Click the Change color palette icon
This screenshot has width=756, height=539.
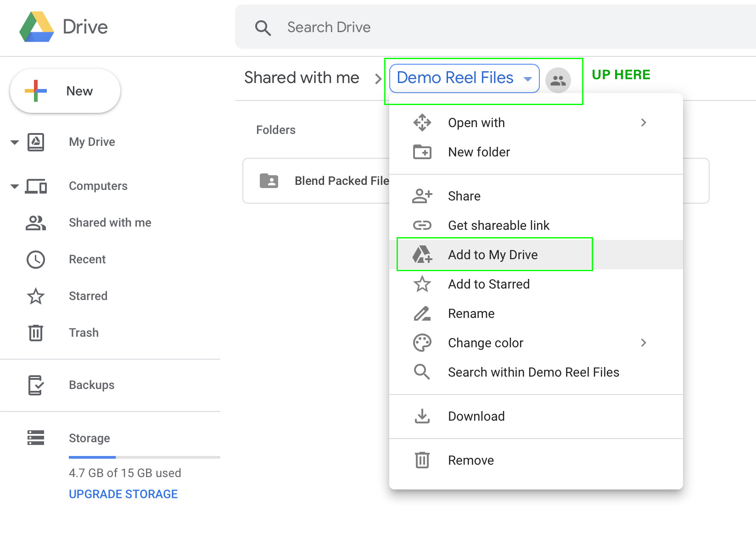(422, 343)
